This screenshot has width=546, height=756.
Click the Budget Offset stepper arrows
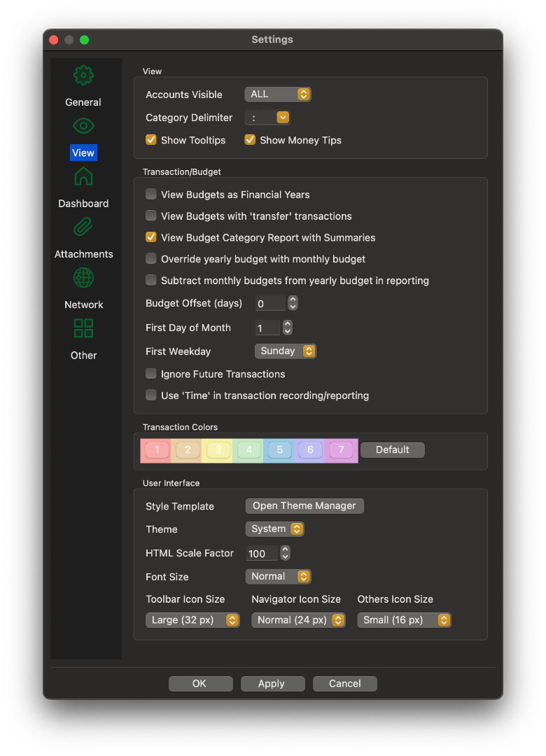click(293, 303)
